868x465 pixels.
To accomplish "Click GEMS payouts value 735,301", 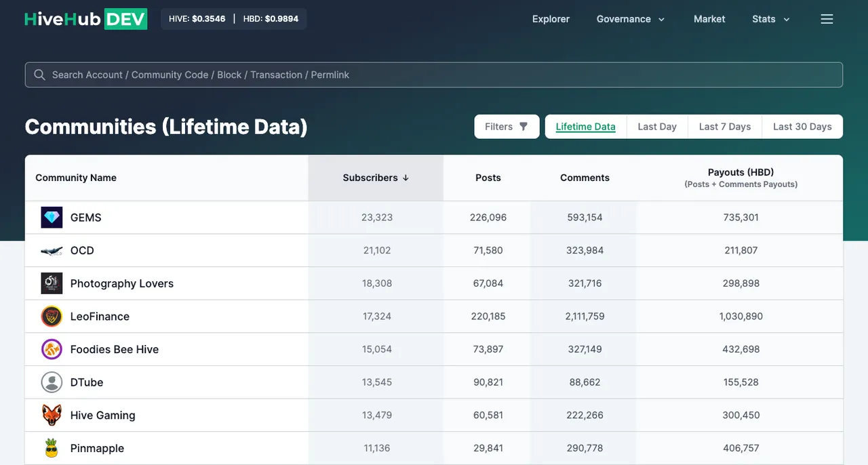I will coord(741,218).
